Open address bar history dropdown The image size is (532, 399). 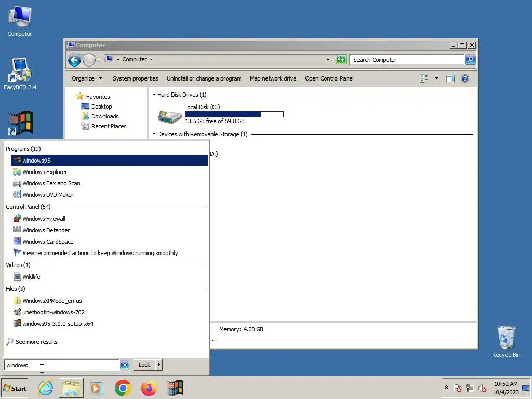(x=328, y=60)
